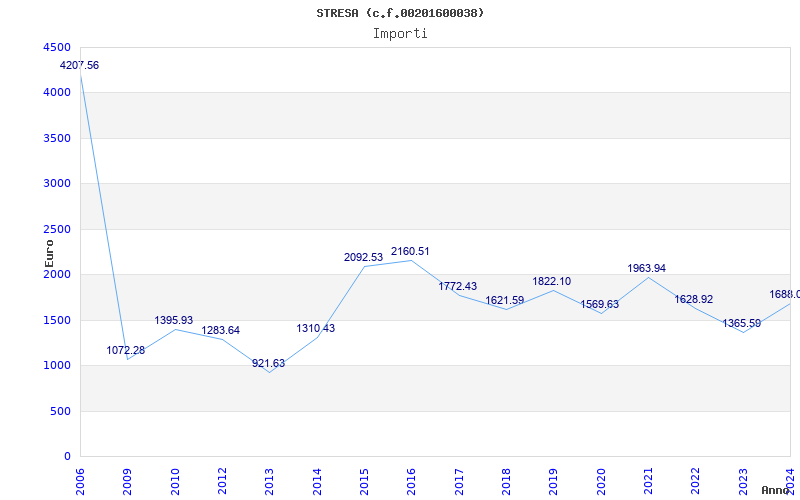Click the Importi subtitle
This screenshot has width=800, height=500.
400,34
